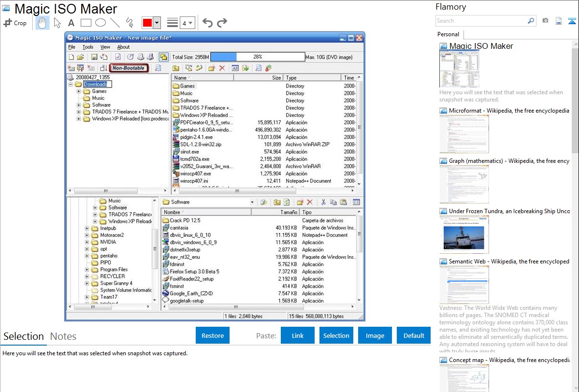Click the scissors cut icon
Screen dimensions: 579x392
click(x=323, y=202)
